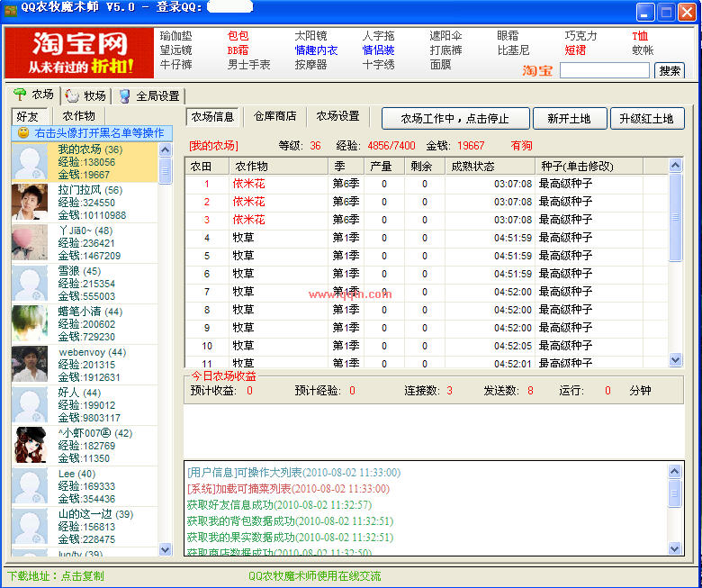Click the 种子(单击修改) column header
Viewport: 702px width, 588px height.
[x=589, y=167]
